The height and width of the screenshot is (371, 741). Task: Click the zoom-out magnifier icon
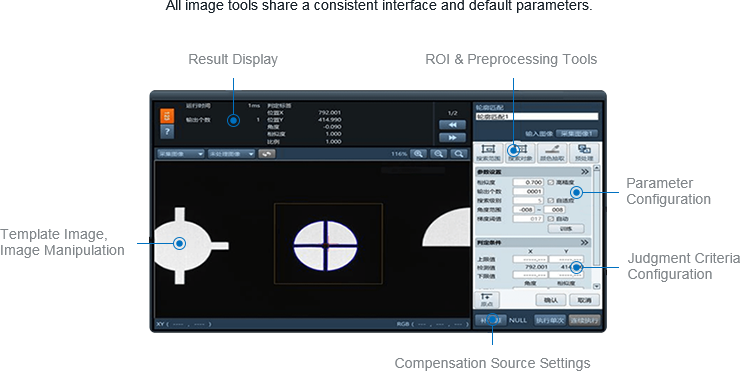point(439,154)
